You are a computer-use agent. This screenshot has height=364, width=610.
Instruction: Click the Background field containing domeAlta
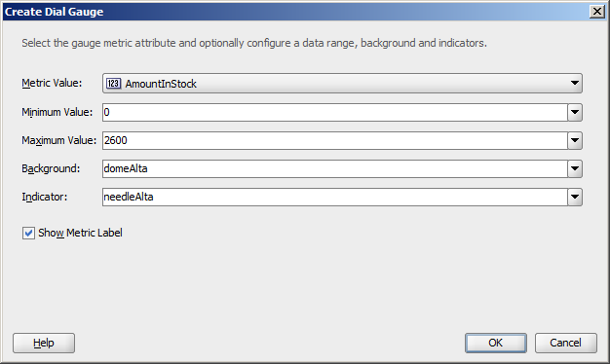335,168
